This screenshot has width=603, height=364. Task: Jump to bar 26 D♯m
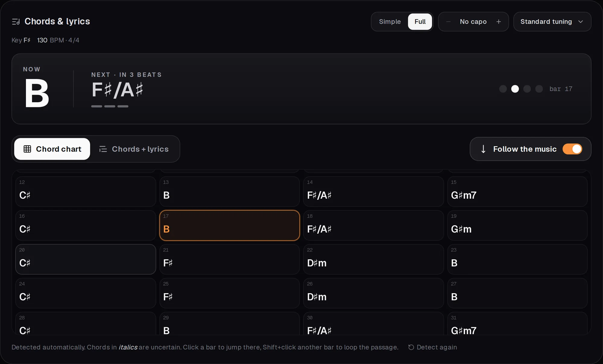tap(373, 293)
